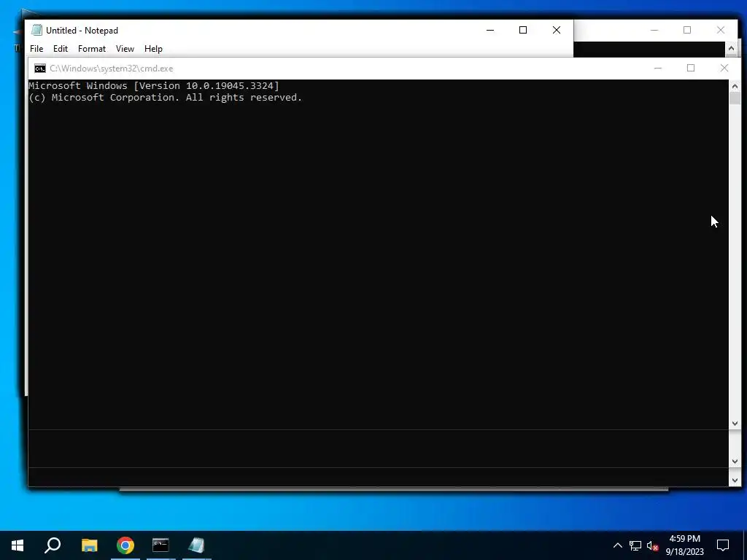Open the View menu in Notepad
747x560 pixels.
point(125,49)
